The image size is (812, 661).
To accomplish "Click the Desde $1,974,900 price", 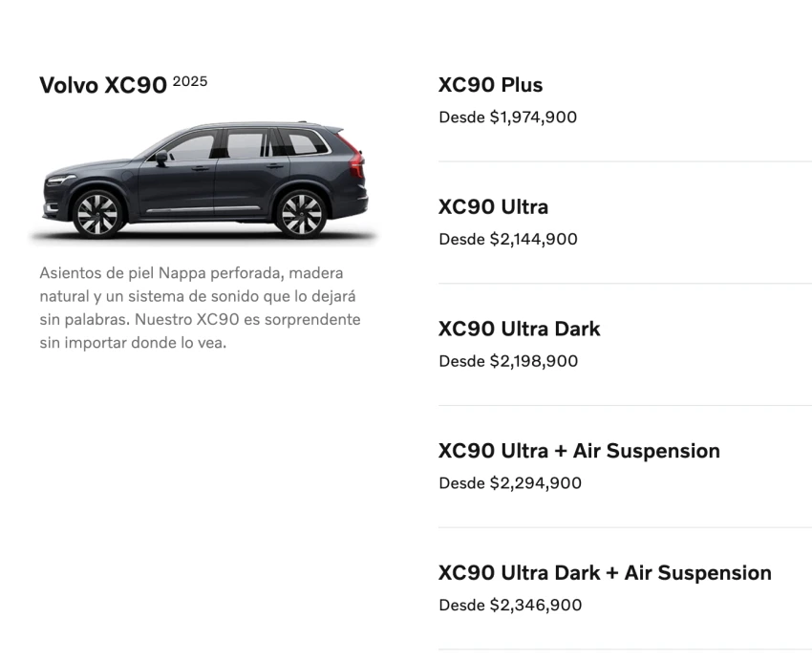I will tap(507, 117).
